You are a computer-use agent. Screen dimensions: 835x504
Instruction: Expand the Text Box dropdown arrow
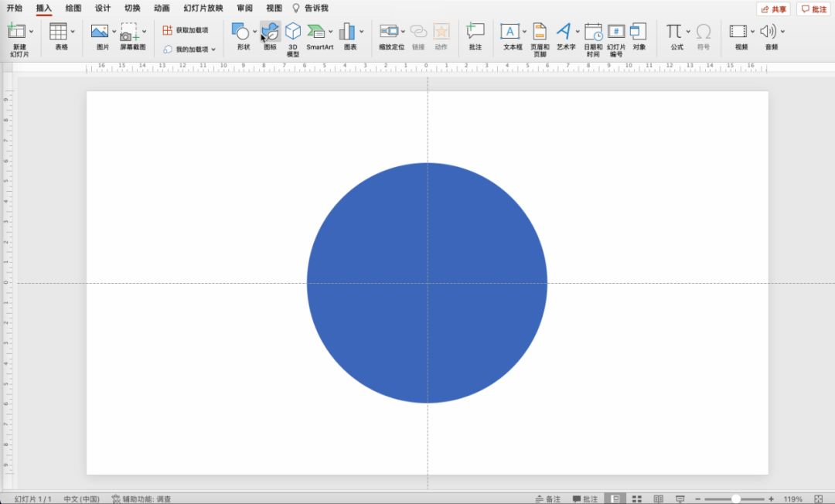(524, 32)
